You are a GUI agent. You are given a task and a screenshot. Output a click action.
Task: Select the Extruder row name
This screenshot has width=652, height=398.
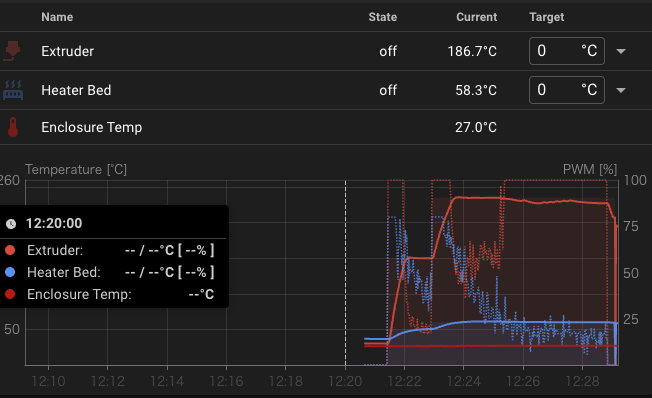67,51
